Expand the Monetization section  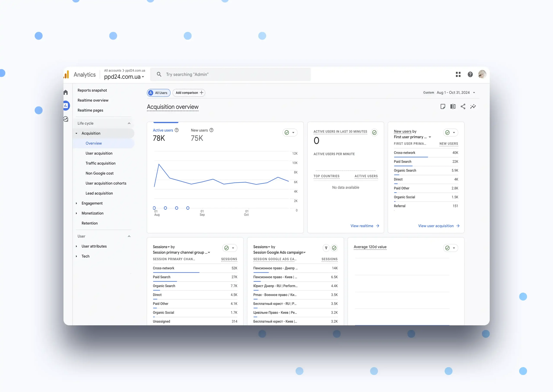76,213
